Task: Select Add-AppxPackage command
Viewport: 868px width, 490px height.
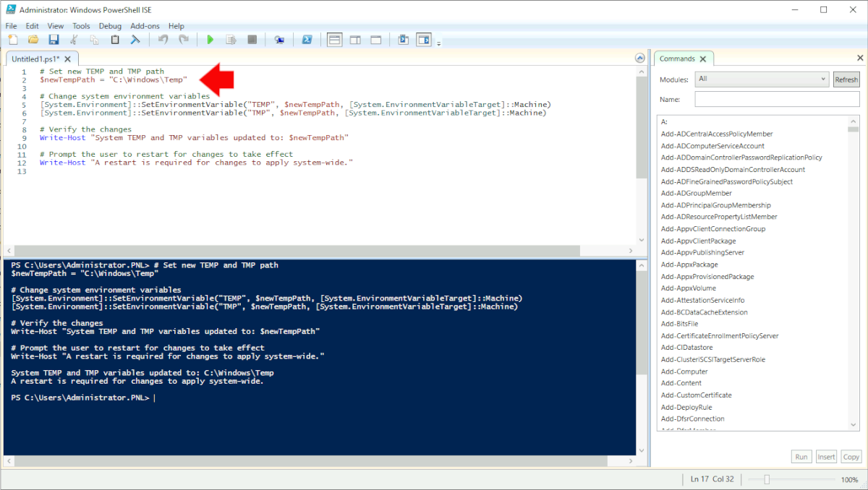Action: [689, 265]
